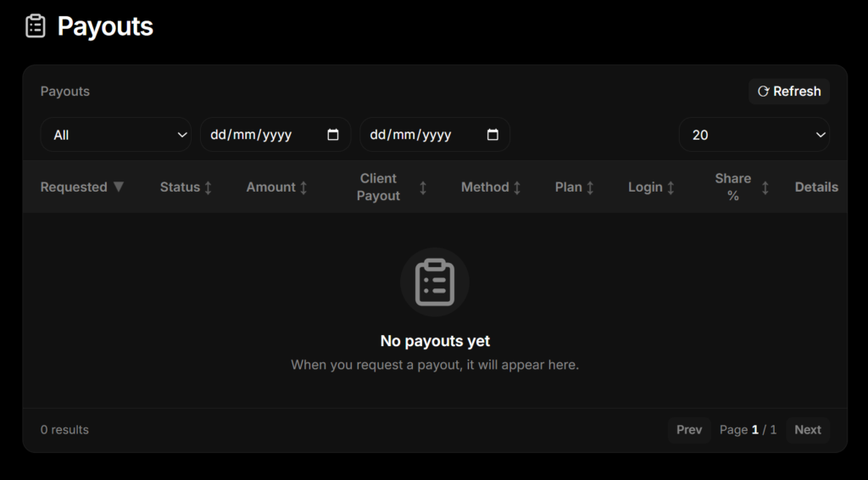The image size is (868, 480).
Task: Sort by Method using its arrow icon
Action: pos(517,187)
